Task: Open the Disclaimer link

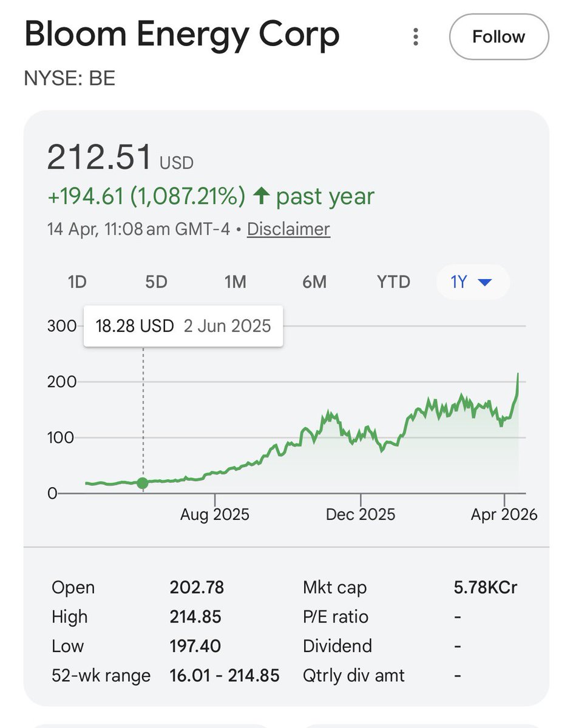Action: tap(288, 229)
